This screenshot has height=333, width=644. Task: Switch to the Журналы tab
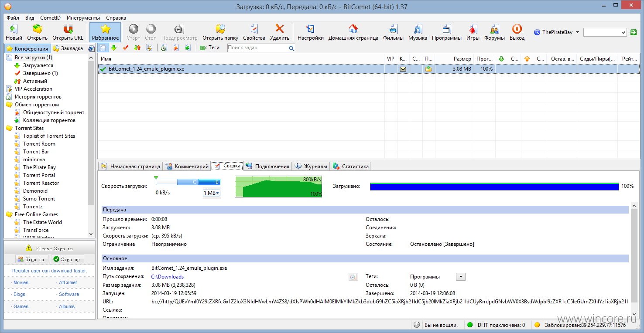point(311,166)
